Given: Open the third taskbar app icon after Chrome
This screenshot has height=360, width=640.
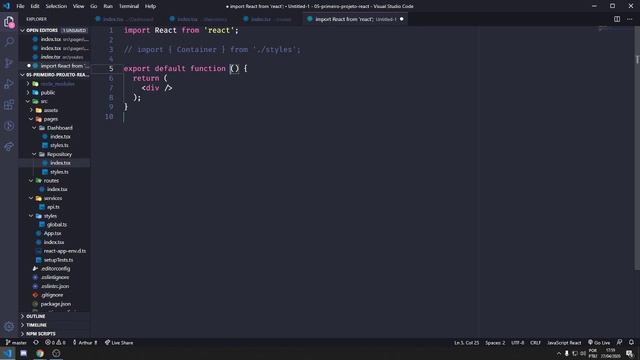Looking at the screenshot, I should click(56, 353).
